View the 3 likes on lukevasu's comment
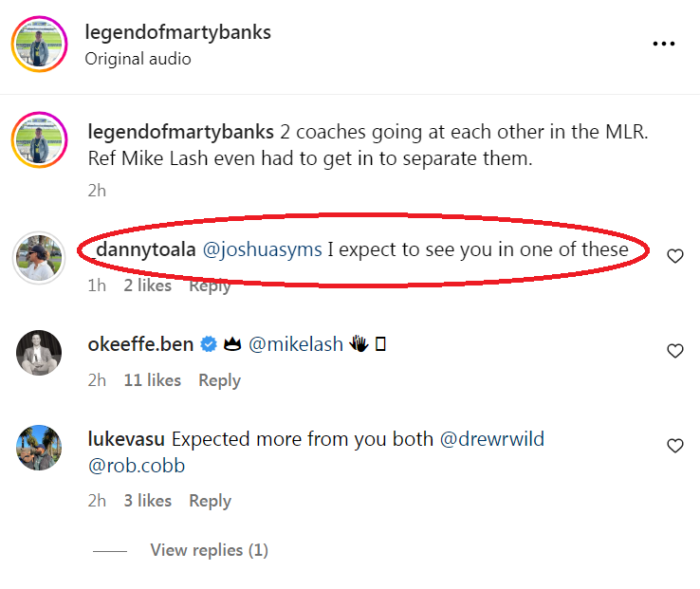Screen dimensions: 700x589 click(147, 501)
